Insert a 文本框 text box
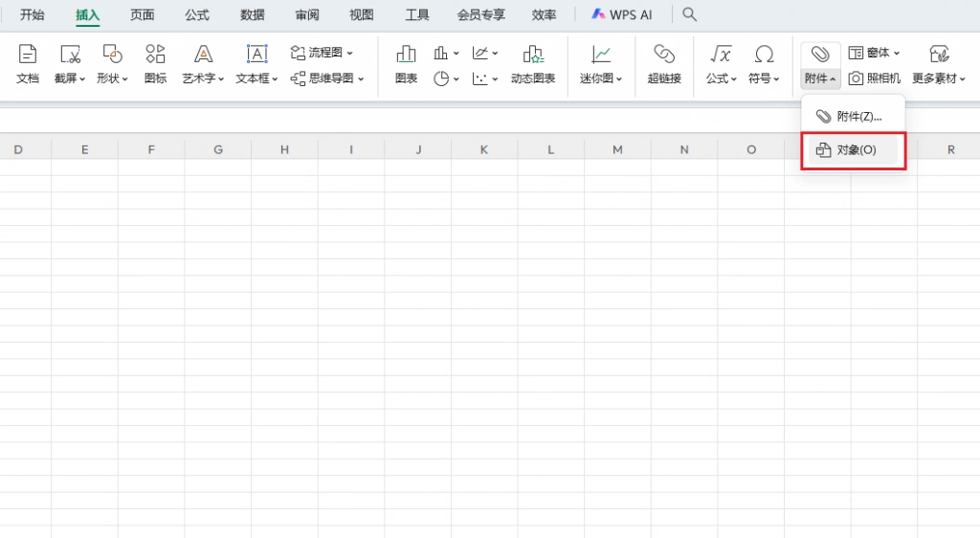 [256, 64]
